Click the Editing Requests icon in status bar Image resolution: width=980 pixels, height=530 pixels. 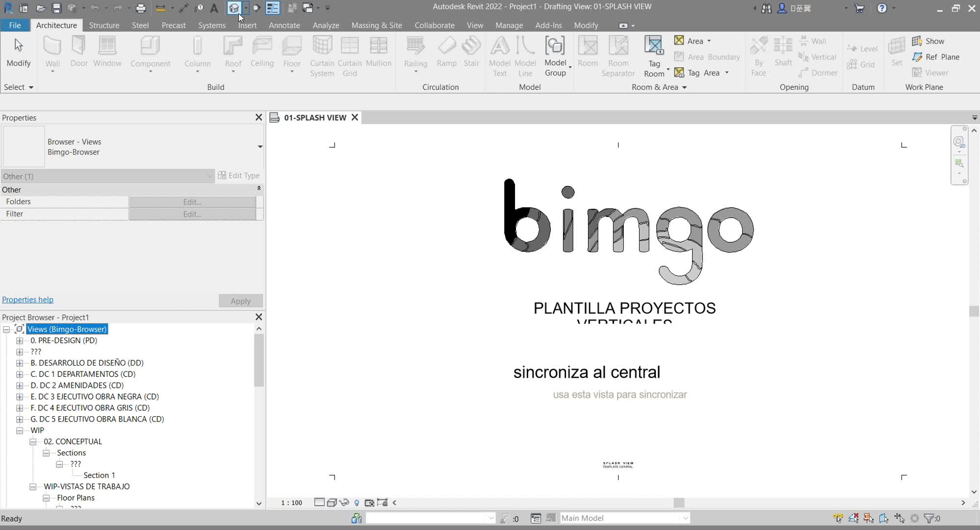coord(504,518)
